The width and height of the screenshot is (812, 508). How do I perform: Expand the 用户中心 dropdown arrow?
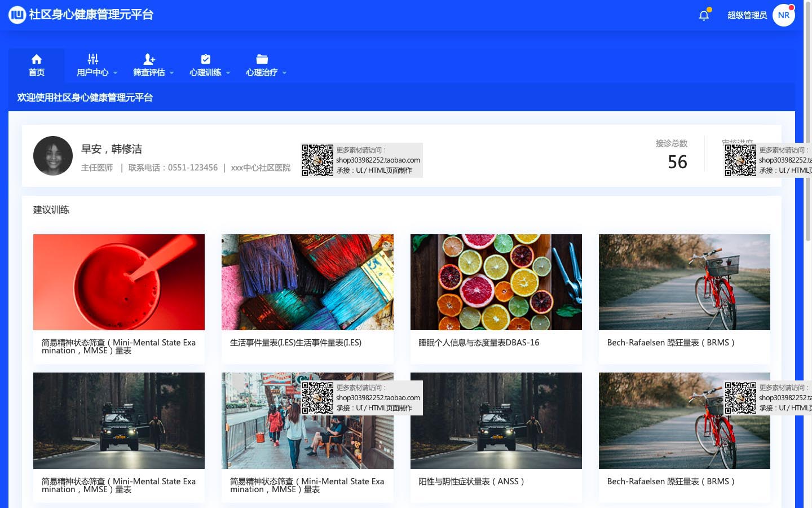tap(116, 73)
